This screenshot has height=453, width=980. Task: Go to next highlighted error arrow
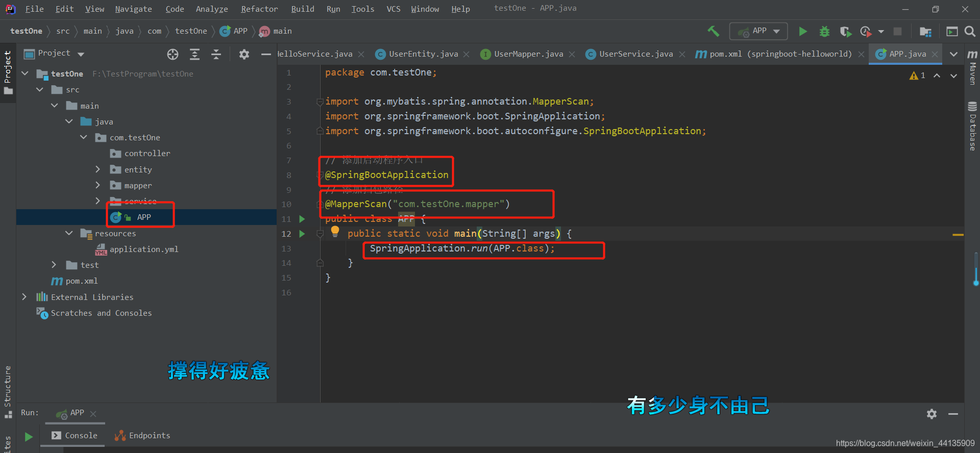[x=953, y=75]
